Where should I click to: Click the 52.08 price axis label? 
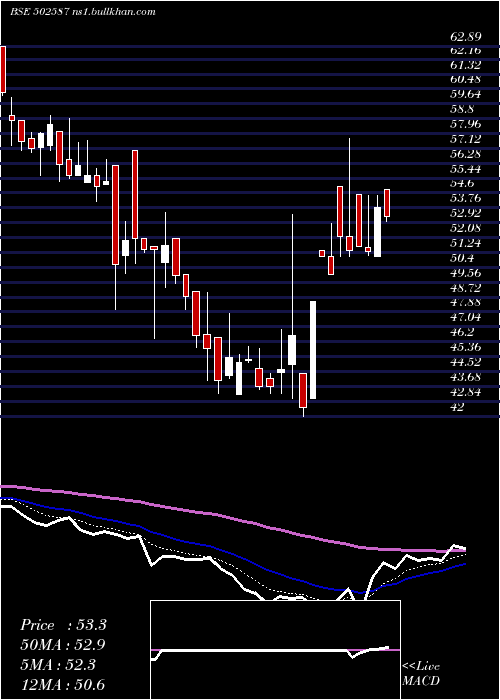(465, 228)
